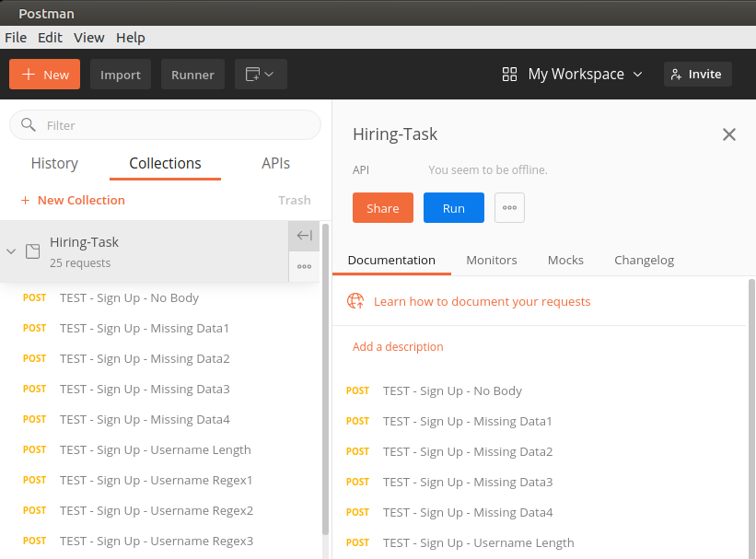Click the Invite button
This screenshot has width=756, height=559.
[x=698, y=75]
